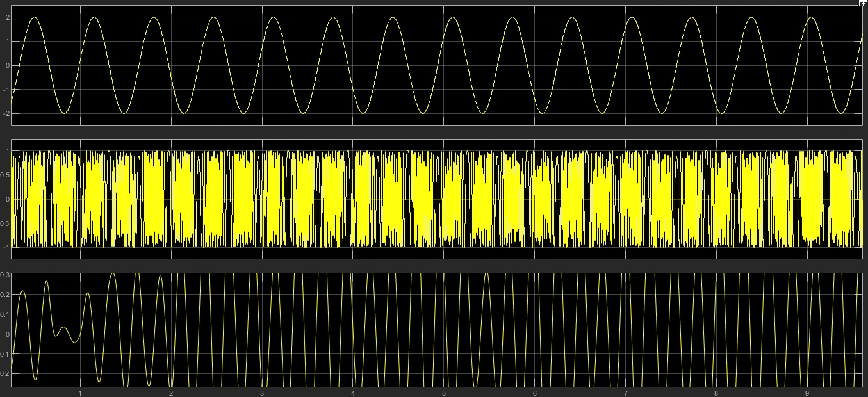
Task: Click the time axis tick label 5
Action: coord(443,393)
